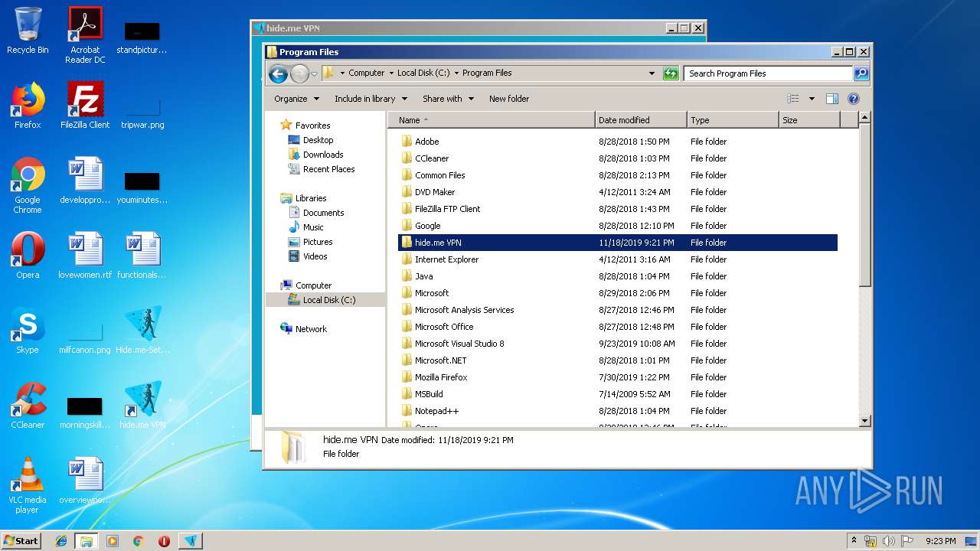Viewport: 980px width, 551px height.
Task: Click Explorer Back navigation button
Action: click(x=279, y=73)
